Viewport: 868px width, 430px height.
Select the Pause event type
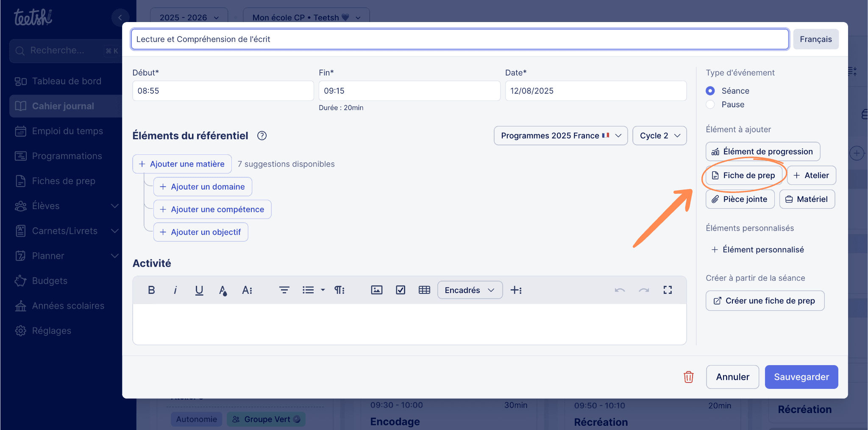[710, 104]
